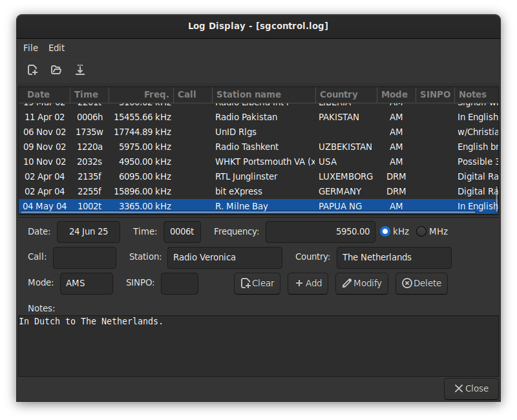Viewport: 517px width, 420px height.
Task: Select the kHz radio button
Action: [385, 231]
